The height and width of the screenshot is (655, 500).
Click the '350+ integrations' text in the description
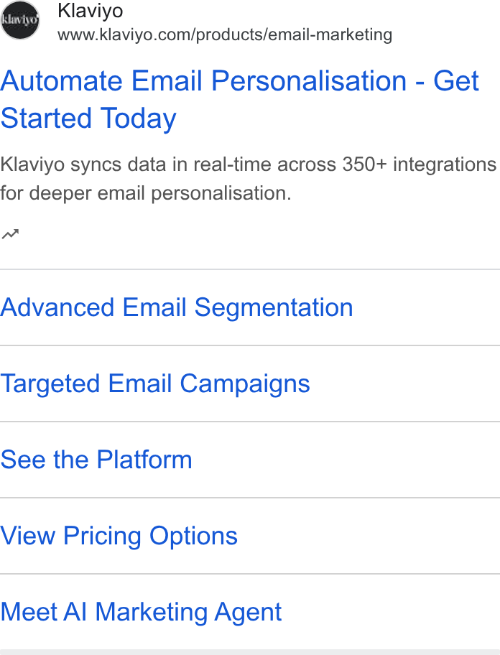[x=419, y=165]
